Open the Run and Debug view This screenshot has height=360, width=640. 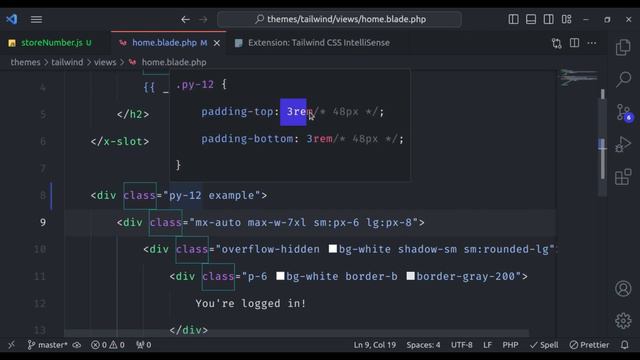tap(623, 144)
